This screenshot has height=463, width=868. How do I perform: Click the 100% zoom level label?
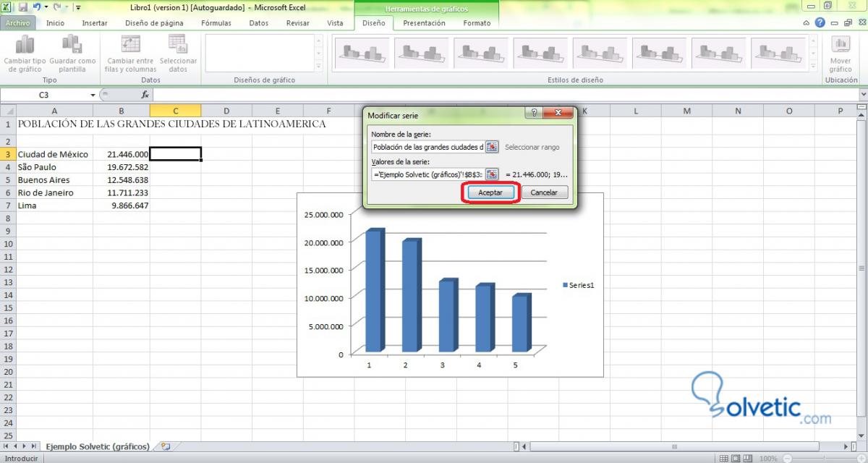[768, 459]
